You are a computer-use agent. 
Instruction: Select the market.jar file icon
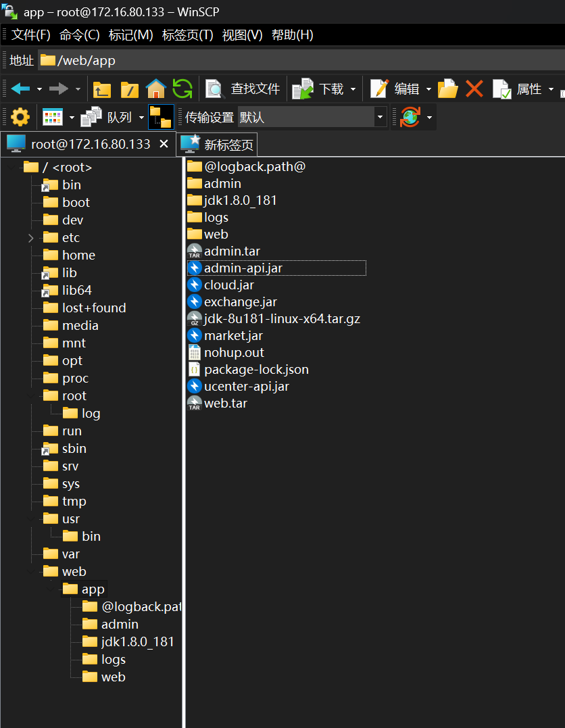(x=195, y=335)
